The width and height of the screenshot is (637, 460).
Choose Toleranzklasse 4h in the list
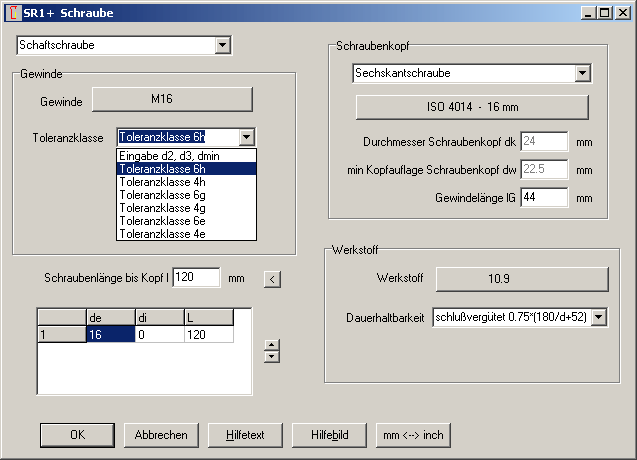(x=186, y=182)
